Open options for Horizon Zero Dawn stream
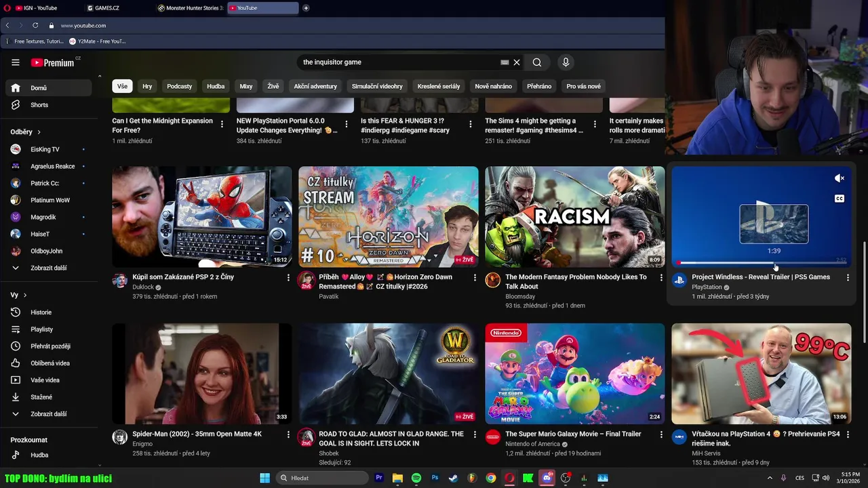The image size is (868, 488). point(475,278)
